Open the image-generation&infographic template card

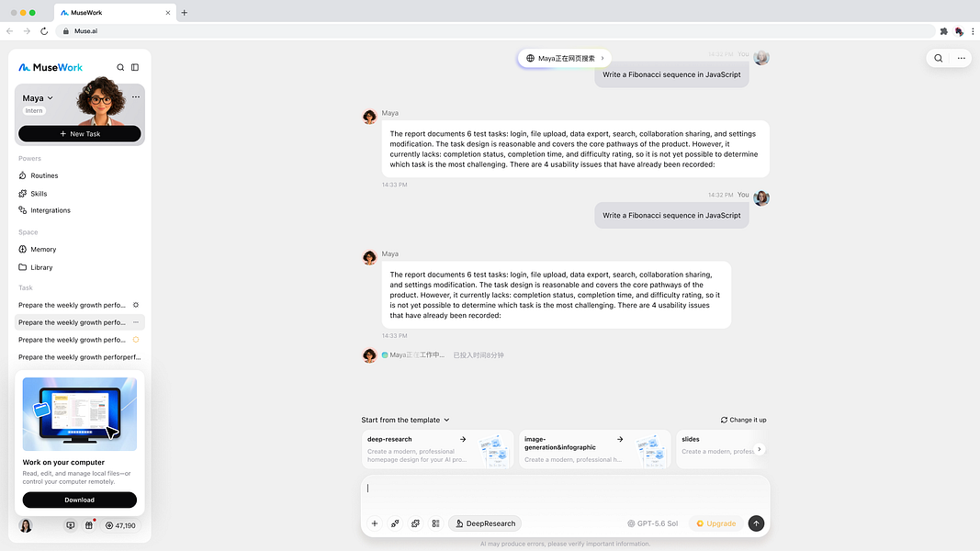point(594,449)
